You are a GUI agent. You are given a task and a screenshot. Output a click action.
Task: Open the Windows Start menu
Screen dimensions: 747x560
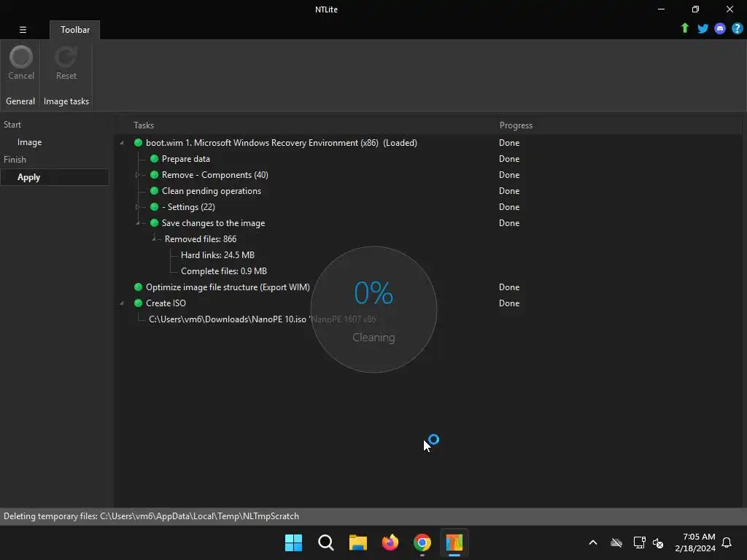(293, 542)
